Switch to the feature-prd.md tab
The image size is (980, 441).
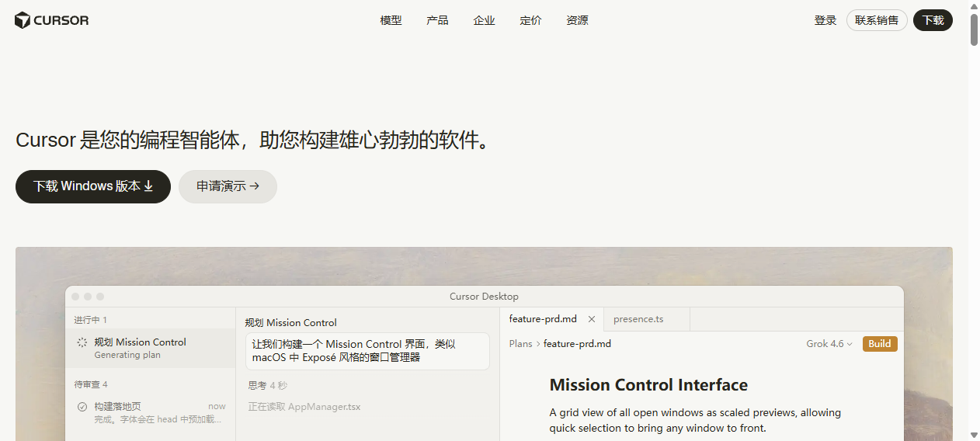(x=543, y=319)
